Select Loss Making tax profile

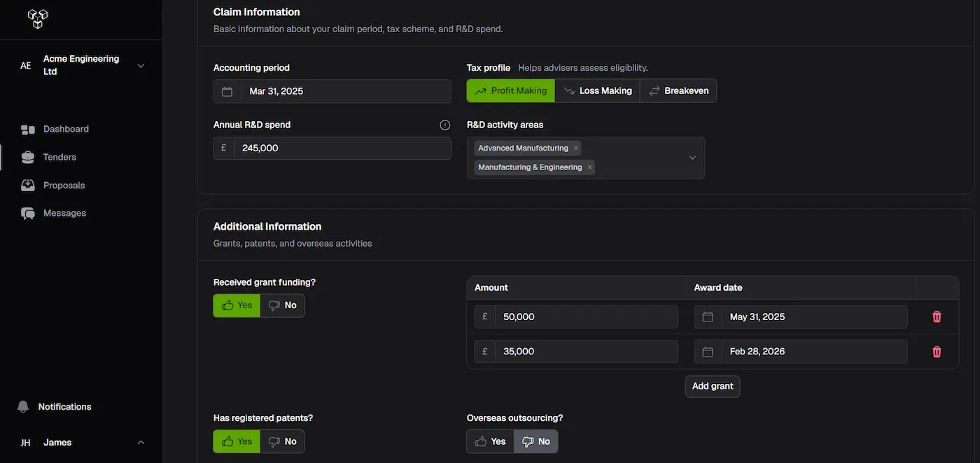coord(598,91)
